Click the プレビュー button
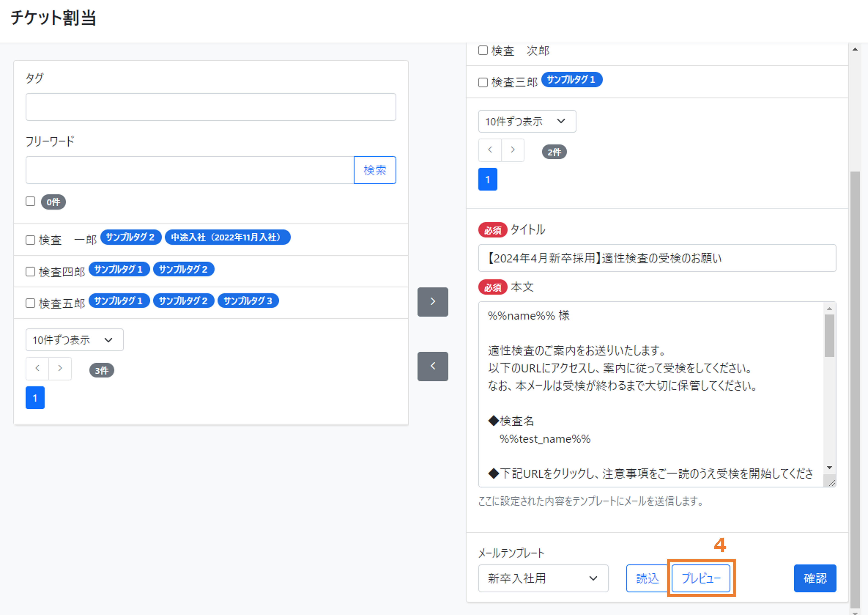This screenshot has height=615, width=868. (x=701, y=578)
